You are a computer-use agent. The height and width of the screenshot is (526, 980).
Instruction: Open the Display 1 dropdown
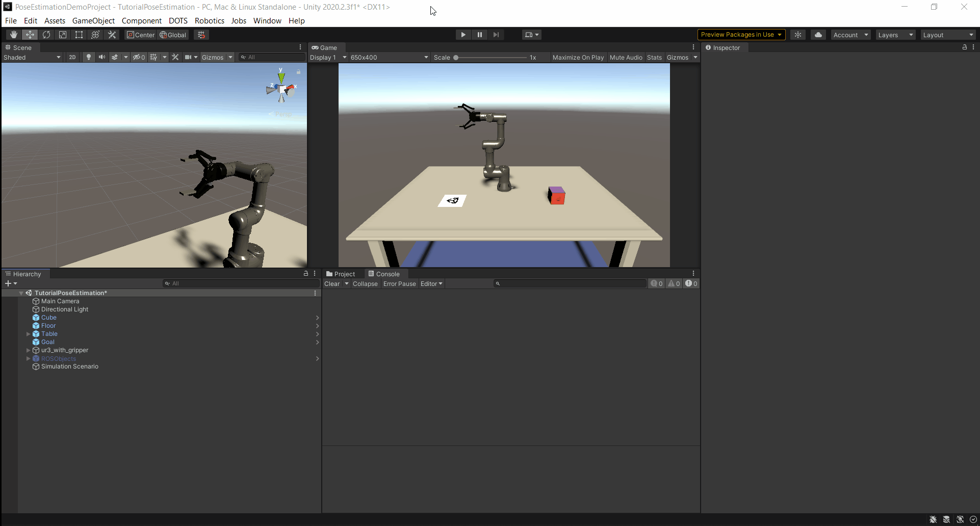(328, 57)
